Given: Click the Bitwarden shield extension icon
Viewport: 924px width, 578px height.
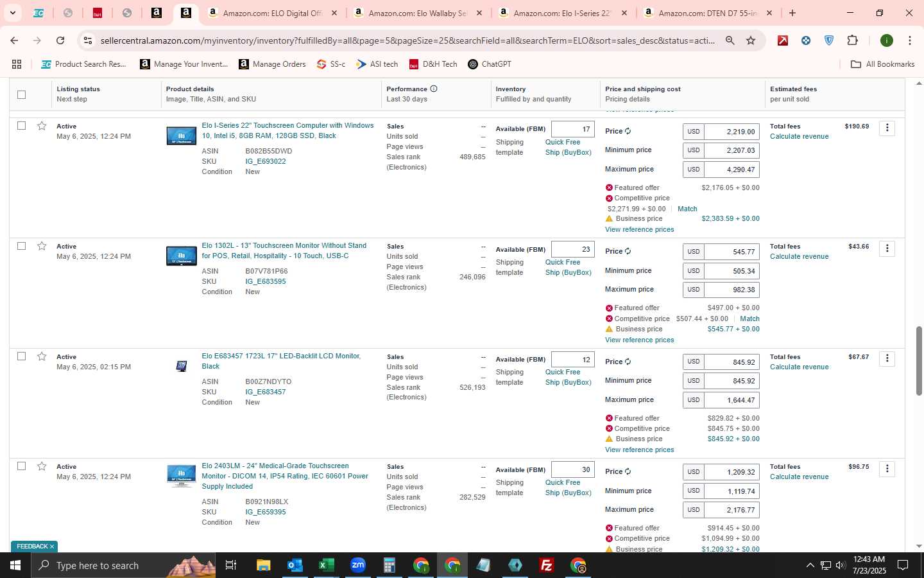Looking at the screenshot, I should [x=829, y=40].
